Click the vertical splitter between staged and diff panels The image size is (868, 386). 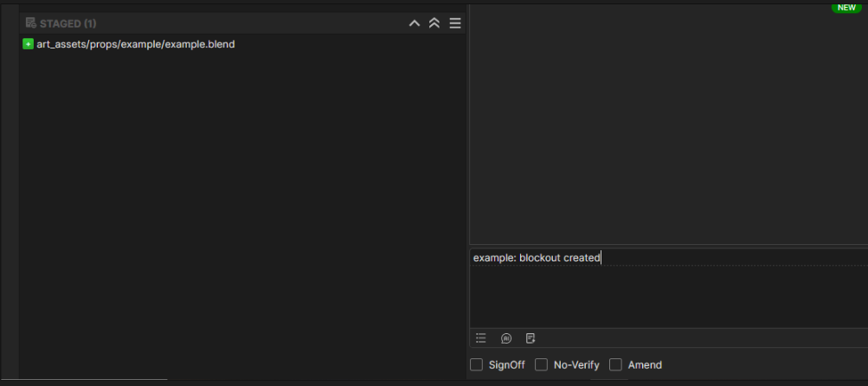[467, 190]
